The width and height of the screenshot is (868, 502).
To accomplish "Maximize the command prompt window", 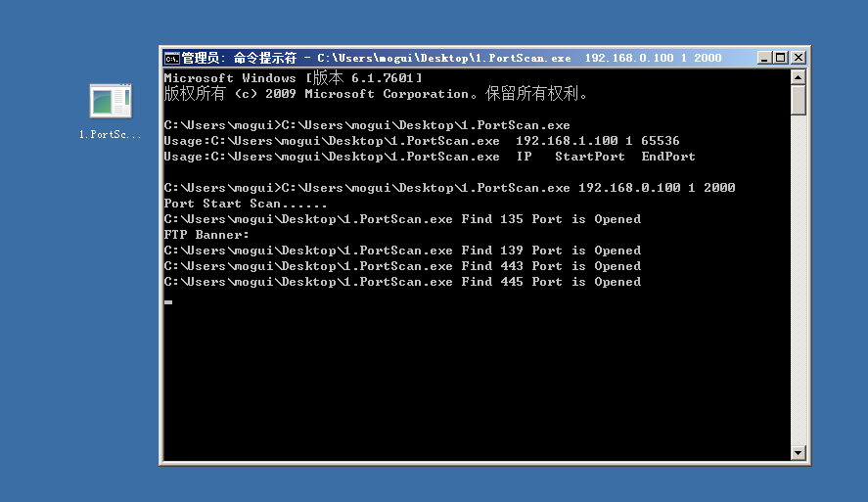I will [781, 58].
